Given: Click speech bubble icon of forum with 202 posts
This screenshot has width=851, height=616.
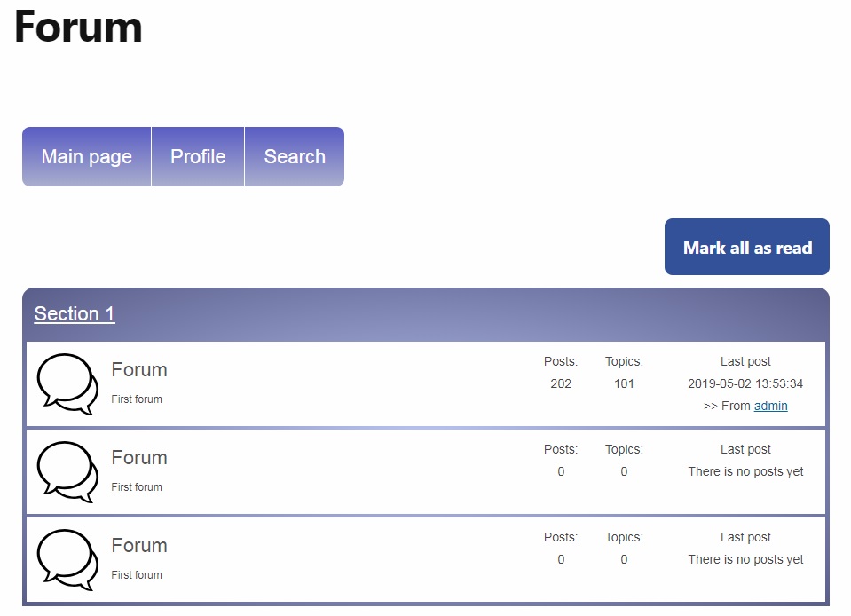Looking at the screenshot, I should click(67, 384).
